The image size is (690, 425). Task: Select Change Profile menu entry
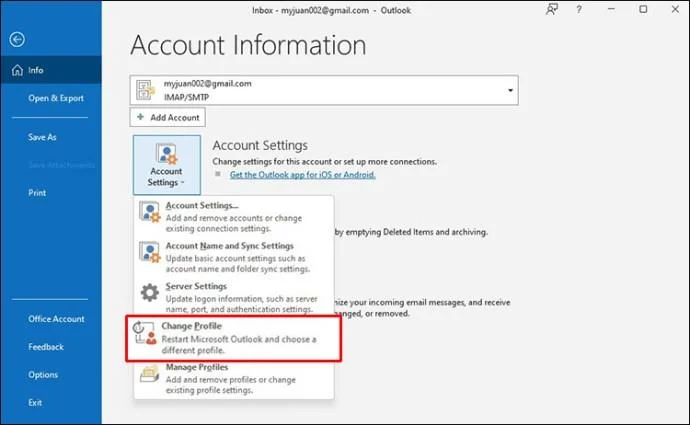click(x=233, y=338)
